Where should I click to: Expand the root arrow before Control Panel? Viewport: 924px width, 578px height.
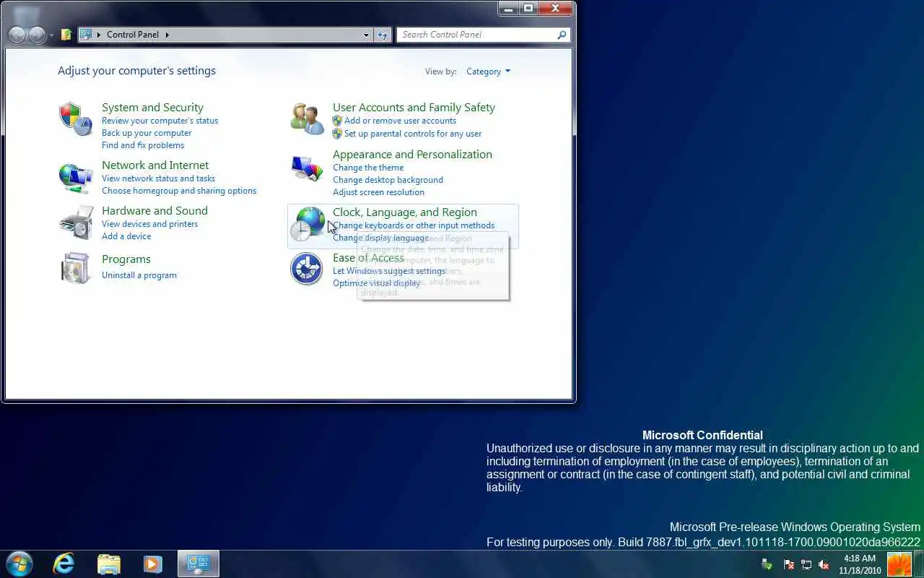(x=100, y=35)
